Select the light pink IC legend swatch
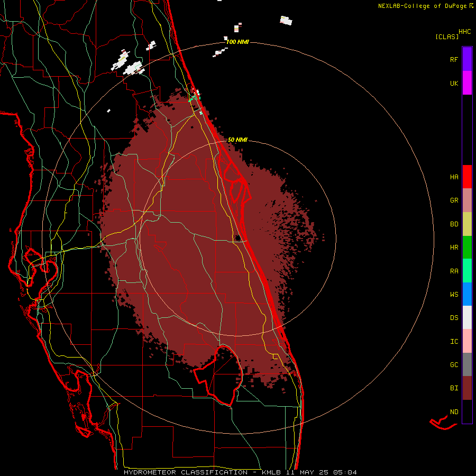The height and width of the screenshot is (476, 476). point(467,341)
